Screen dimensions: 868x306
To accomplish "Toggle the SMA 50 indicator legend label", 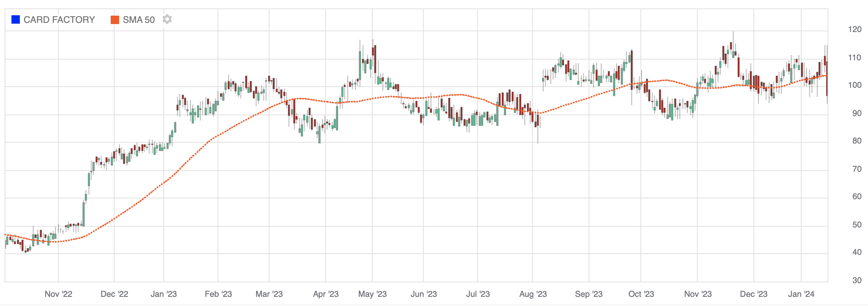I will (x=139, y=20).
